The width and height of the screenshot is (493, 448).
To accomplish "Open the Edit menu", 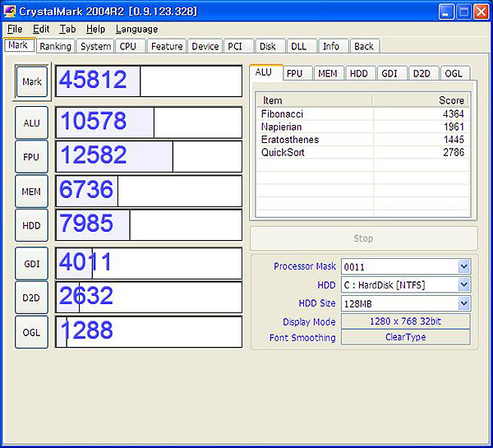I will [41, 29].
